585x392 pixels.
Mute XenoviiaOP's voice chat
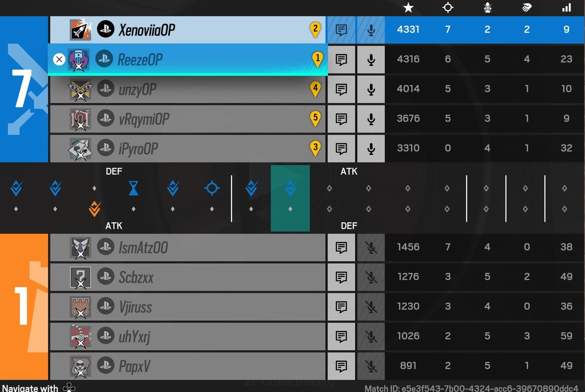click(371, 30)
